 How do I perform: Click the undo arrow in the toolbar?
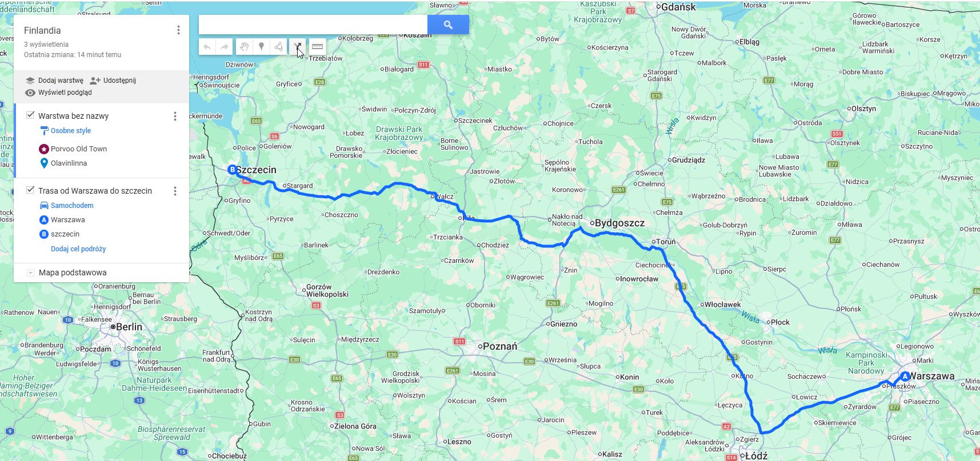pos(207,47)
